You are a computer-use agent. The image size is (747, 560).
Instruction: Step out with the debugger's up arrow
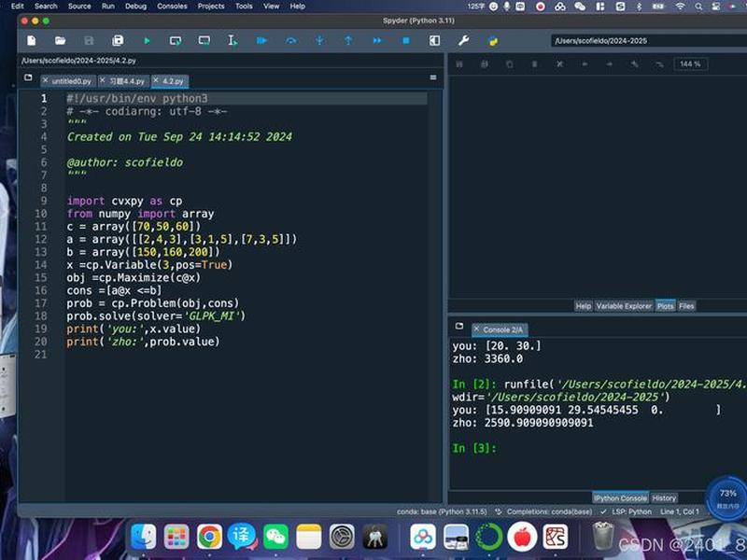pos(348,41)
